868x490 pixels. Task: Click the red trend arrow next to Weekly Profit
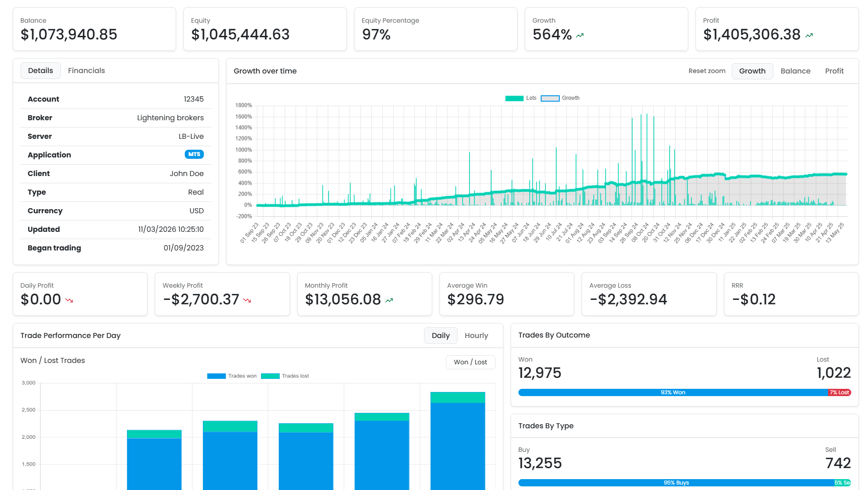pyautogui.click(x=247, y=300)
